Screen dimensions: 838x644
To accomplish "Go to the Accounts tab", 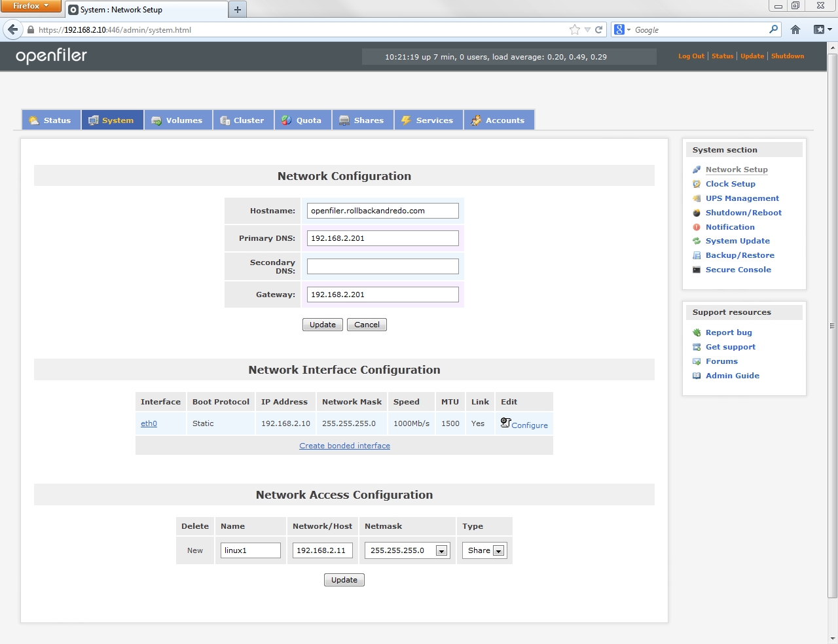I will click(x=498, y=120).
